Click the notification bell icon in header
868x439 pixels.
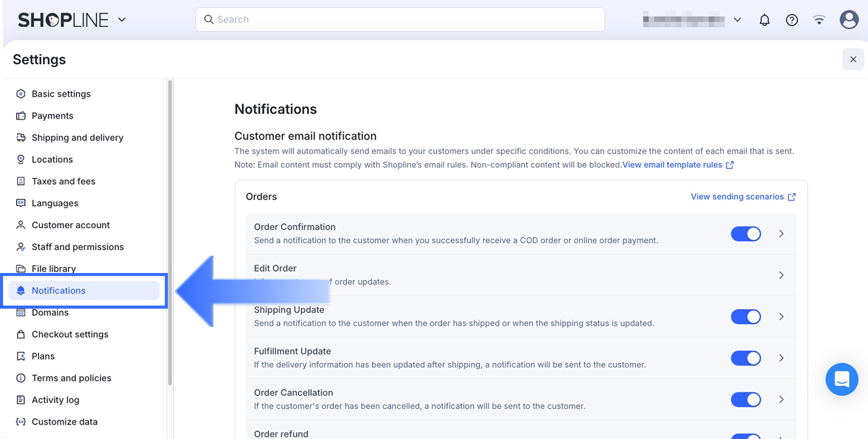point(764,20)
